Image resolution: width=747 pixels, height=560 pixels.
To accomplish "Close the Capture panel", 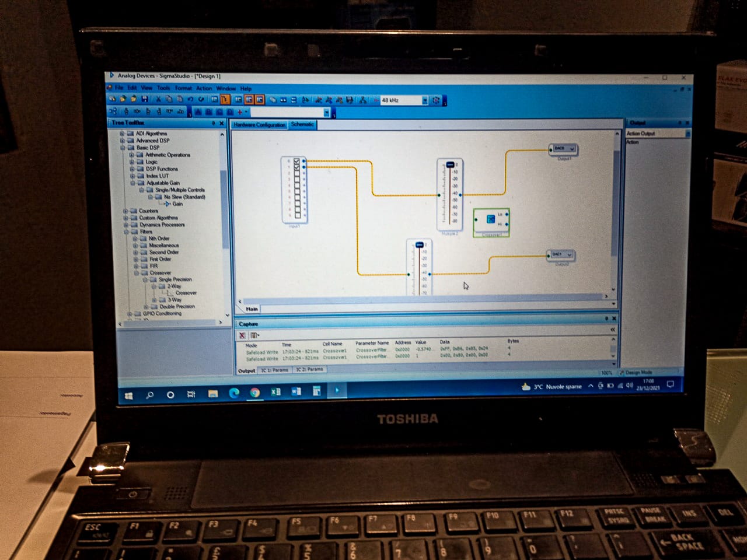I will (613, 318).
